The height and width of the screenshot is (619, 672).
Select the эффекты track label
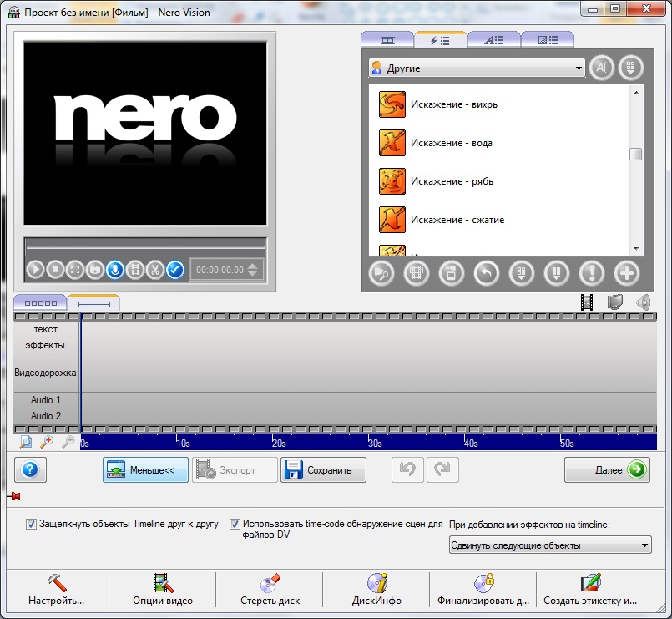46,345
